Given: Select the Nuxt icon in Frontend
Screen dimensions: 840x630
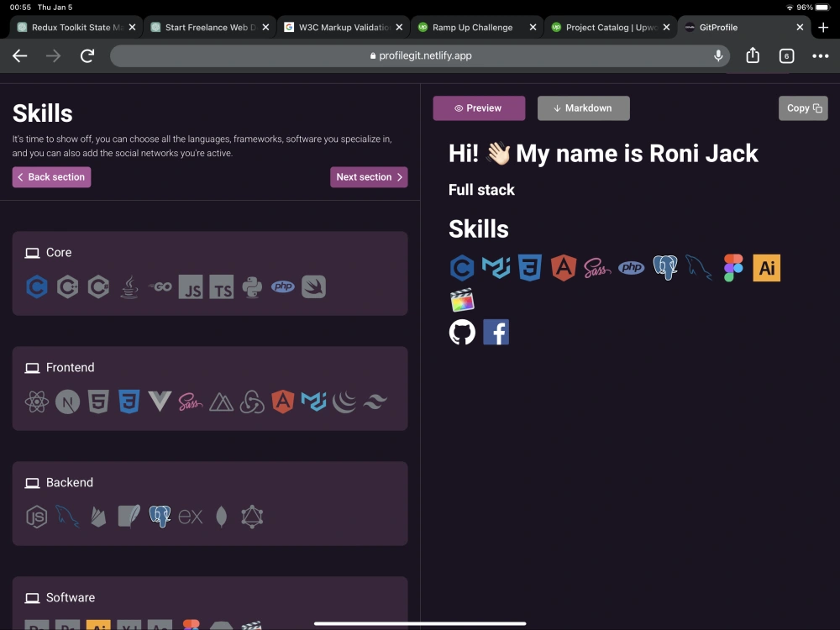Looking at the screenshot, I should tap(221, 402).
